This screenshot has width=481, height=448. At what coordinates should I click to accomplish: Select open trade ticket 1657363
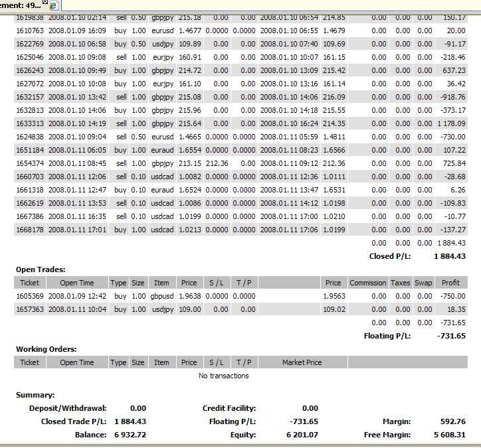30,309
